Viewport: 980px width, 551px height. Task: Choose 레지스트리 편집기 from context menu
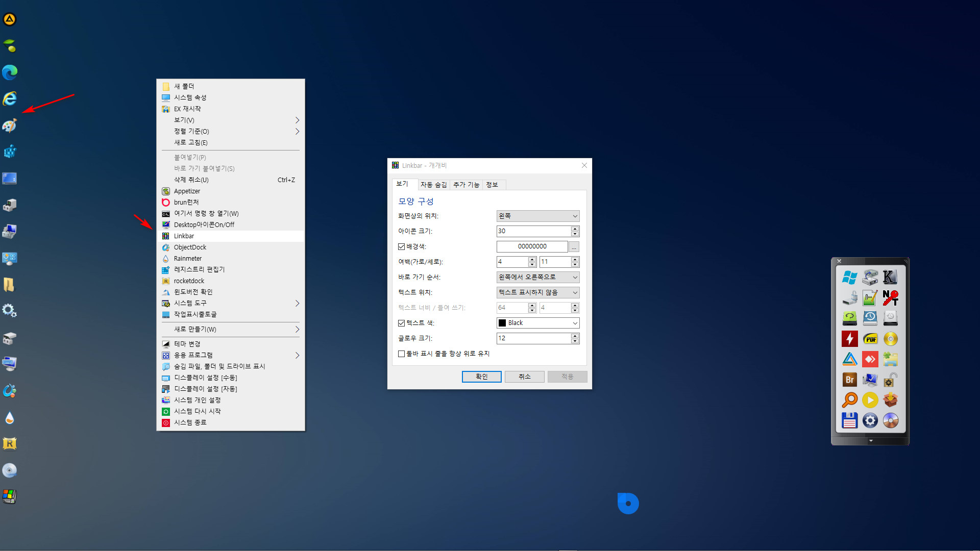(x=231, y=269)
